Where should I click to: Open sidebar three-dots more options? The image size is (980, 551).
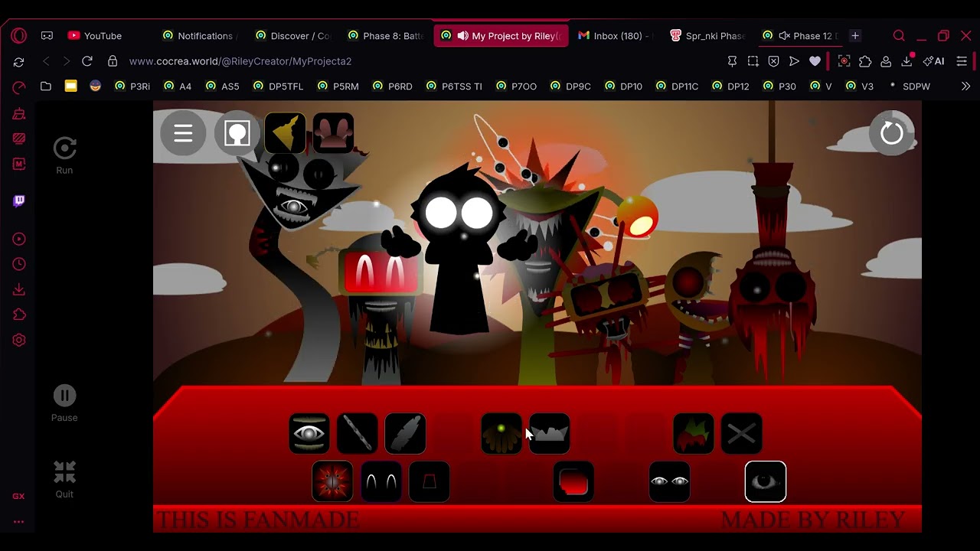19,522
